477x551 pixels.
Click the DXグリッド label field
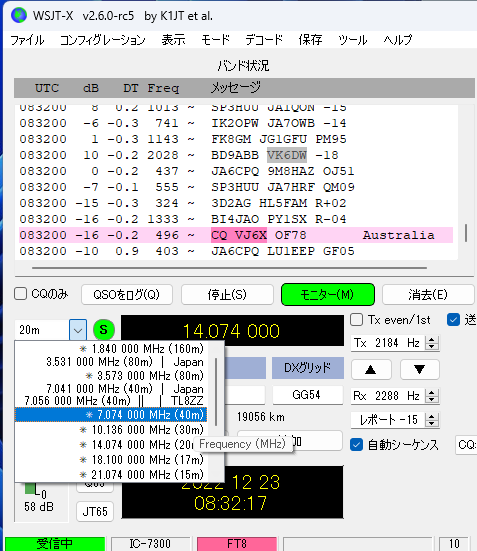pos(308,368)
